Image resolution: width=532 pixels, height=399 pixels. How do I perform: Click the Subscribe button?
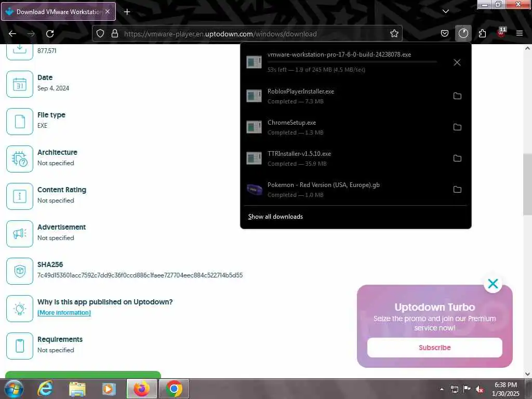coord(435,348)
